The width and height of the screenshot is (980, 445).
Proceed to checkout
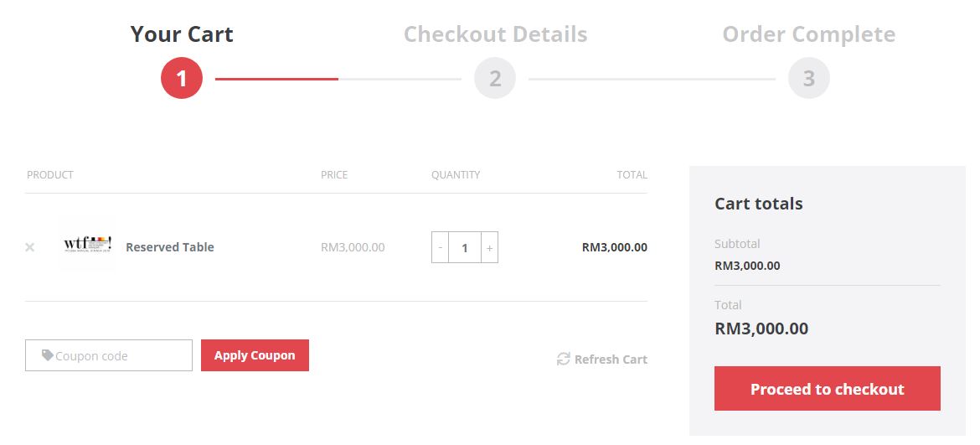click(827, 389)
